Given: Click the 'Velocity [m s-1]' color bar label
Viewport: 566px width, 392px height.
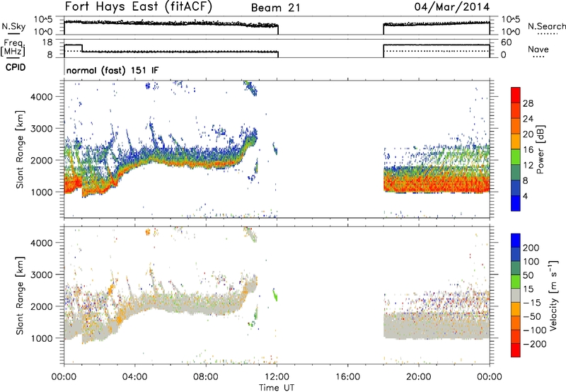Looking at the screenshot, I should click(554, 295).
